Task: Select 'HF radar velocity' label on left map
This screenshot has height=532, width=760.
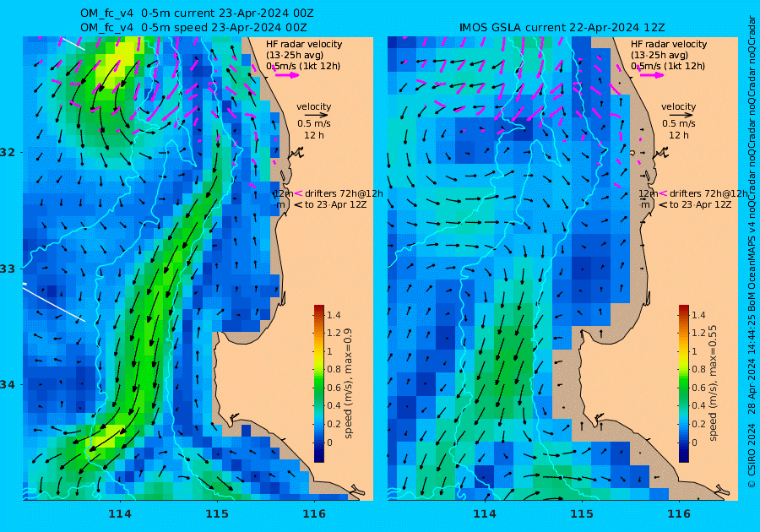Action: point(304,44)
